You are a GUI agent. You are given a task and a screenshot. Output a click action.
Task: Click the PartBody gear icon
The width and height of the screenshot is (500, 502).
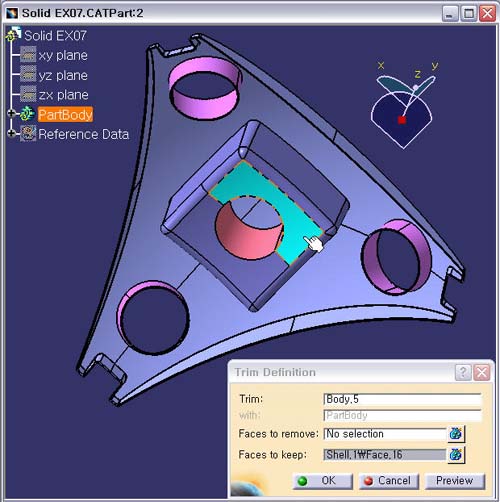click(x=27, y=114)
